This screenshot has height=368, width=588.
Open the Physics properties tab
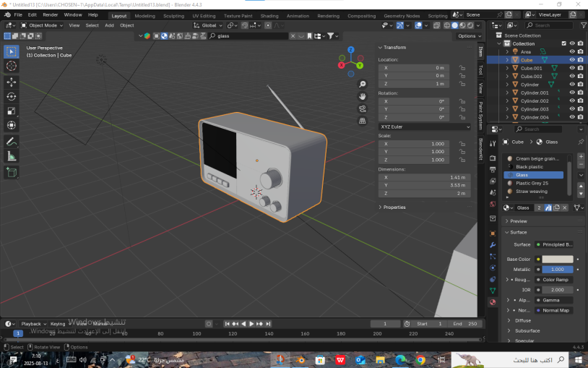[x=493, y=268]
